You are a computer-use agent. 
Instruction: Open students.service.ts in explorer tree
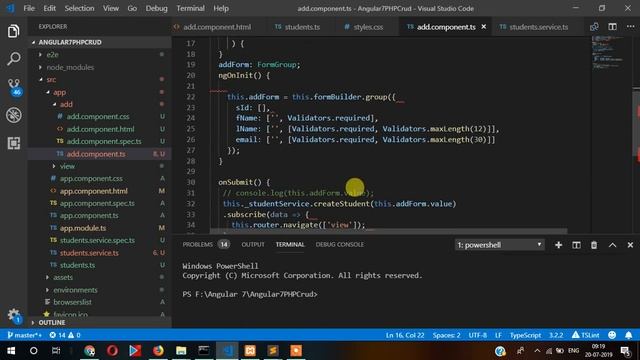(x=99, y=253)
